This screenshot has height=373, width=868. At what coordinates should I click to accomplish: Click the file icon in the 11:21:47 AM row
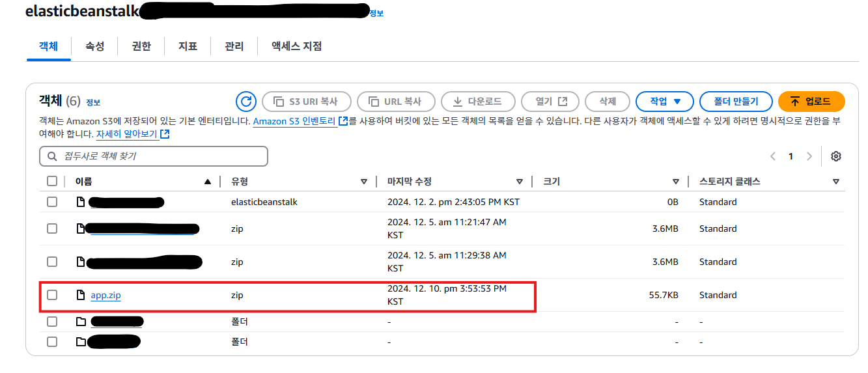point(81,228)
